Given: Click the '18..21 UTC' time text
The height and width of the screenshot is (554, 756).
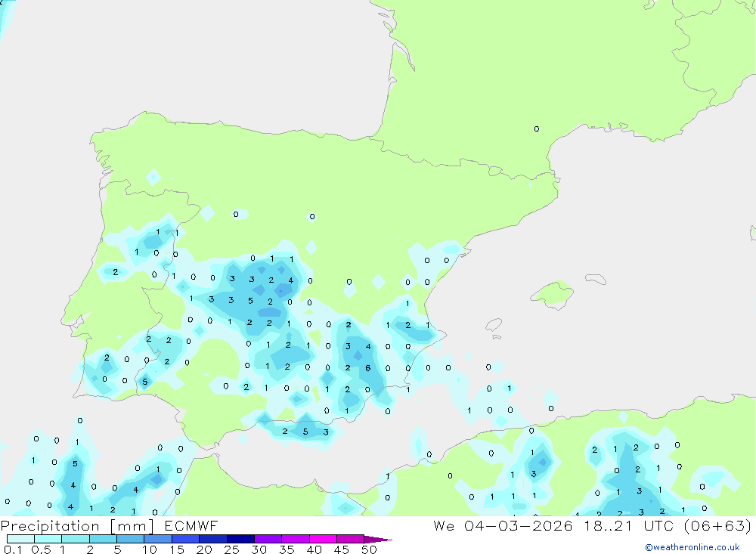Looking at the screenshot, I should (x=628, y=525).
